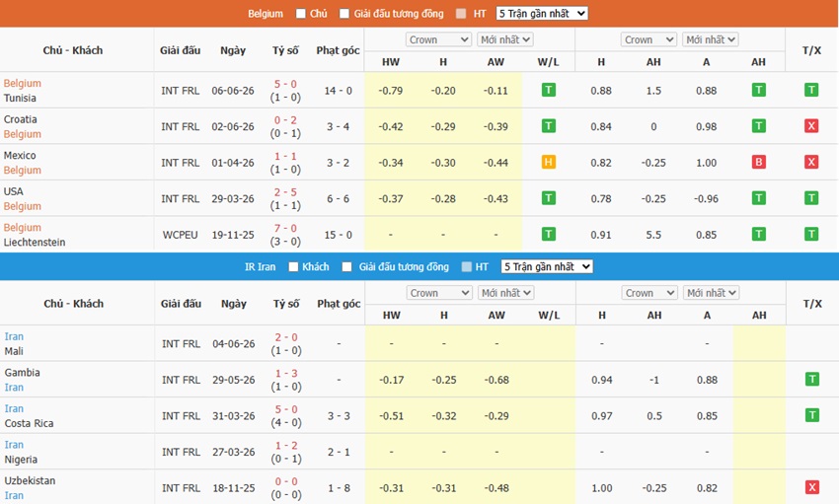Click the W/L badge in Belgium–Tunisia row
Viewport: 839px width, 504px height.
click(549, 90)
